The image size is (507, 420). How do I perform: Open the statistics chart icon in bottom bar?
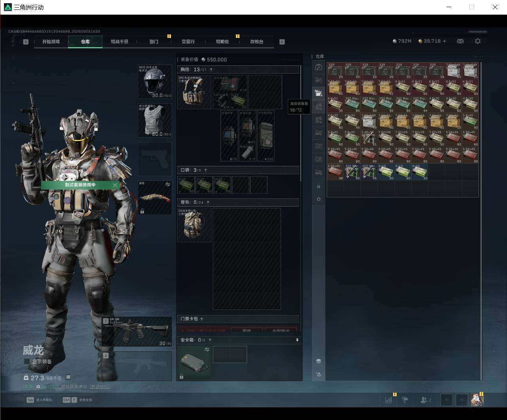[x=389, y=400]
